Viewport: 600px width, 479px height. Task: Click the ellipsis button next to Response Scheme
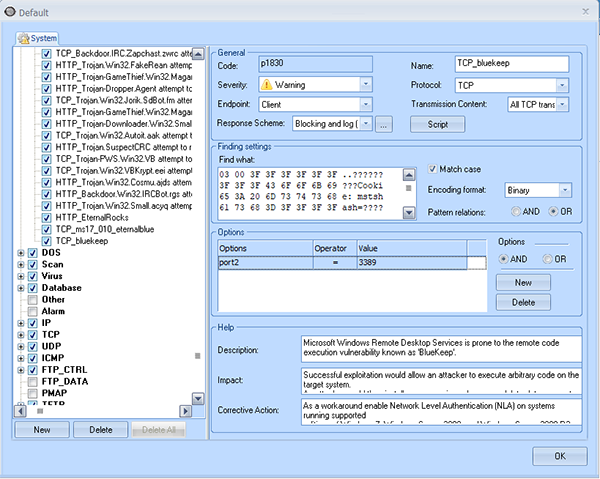tap(384, 124)
